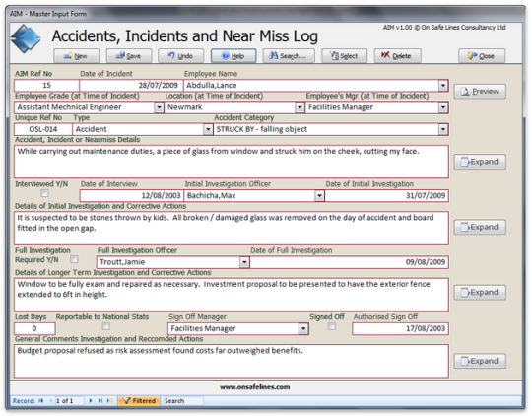Click the Lost Days field
The width and height of the screenshot is (532, 416).
coord(34,328)
